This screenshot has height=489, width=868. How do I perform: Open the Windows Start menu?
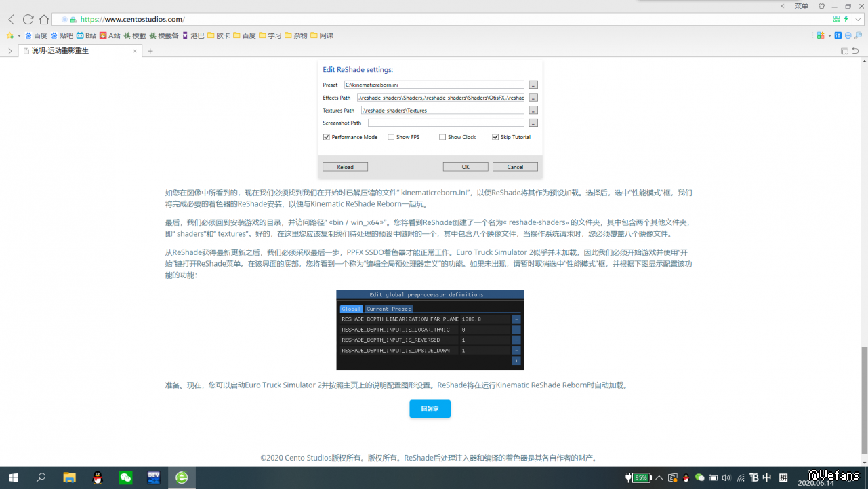coord(13,477)
